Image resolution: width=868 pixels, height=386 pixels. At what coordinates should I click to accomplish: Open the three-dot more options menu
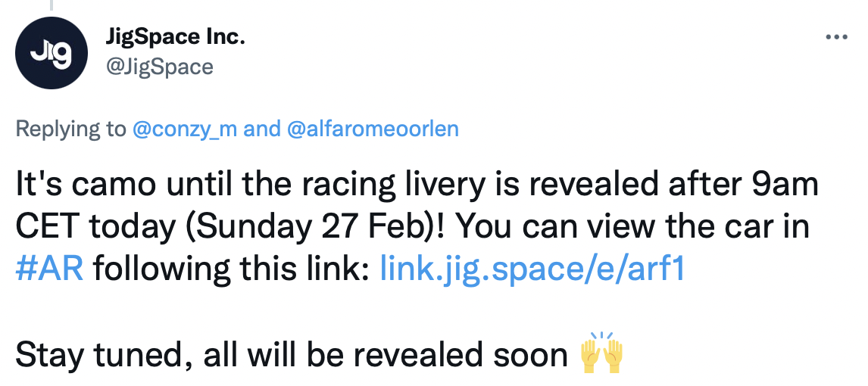pos(836,37)
